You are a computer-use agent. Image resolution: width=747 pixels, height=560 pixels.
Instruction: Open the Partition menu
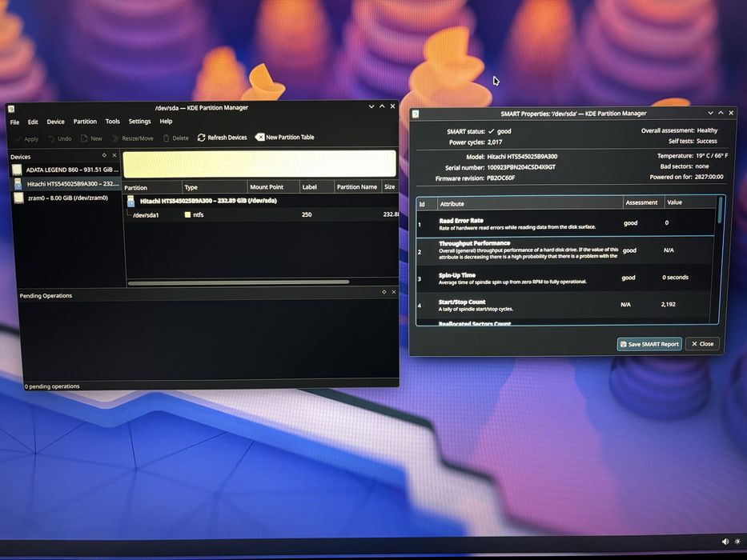(86, 122)
